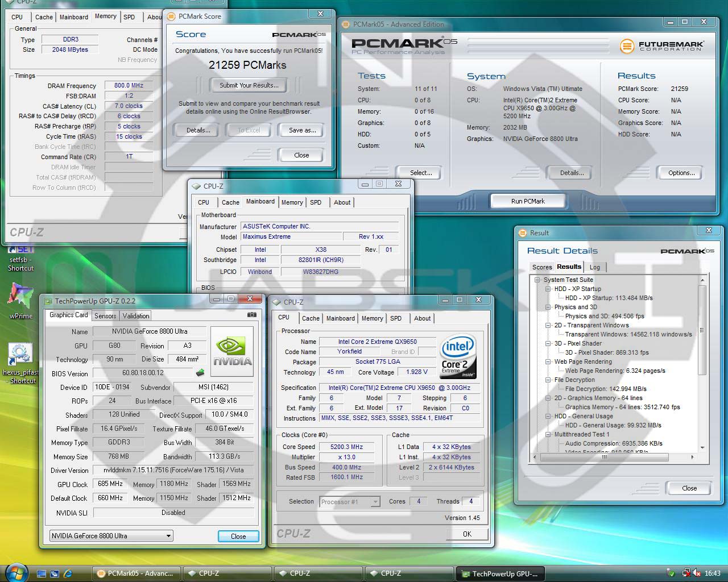The height and width of the screenshot is (582, 728).
Task: Click the PCMark Score window title icon
Action: (171, 16)
